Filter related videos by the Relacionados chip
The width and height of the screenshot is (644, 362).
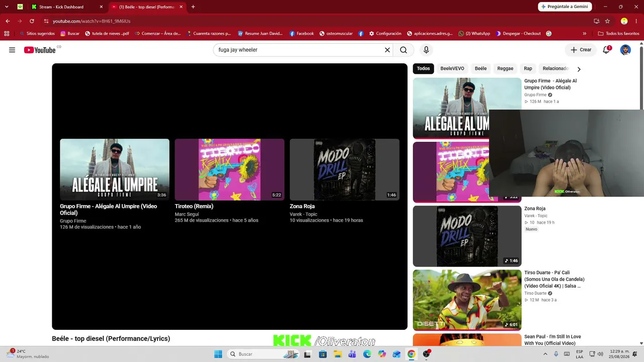point(555,68)
